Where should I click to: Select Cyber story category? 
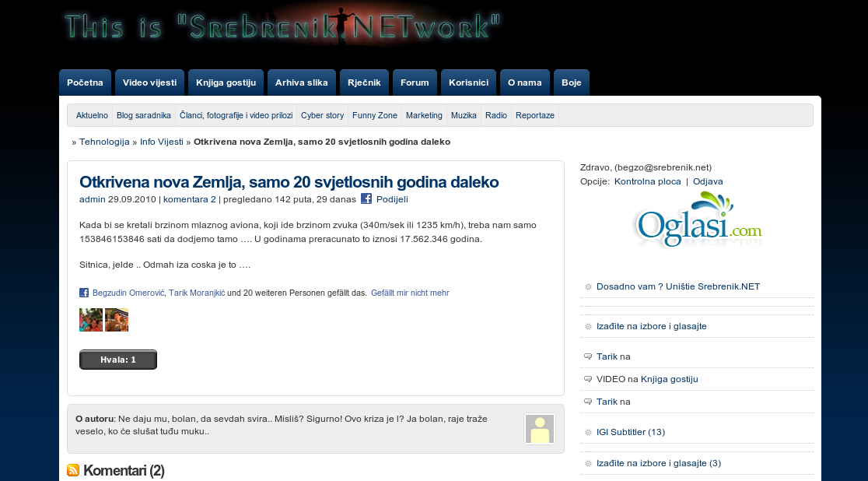[x=322, y=115]
